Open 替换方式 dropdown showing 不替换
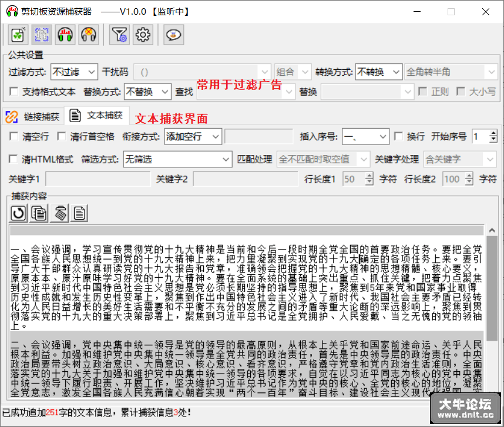The height and width of the screenshot is (427, 504). pyautogui.click(x=147, y=92)
